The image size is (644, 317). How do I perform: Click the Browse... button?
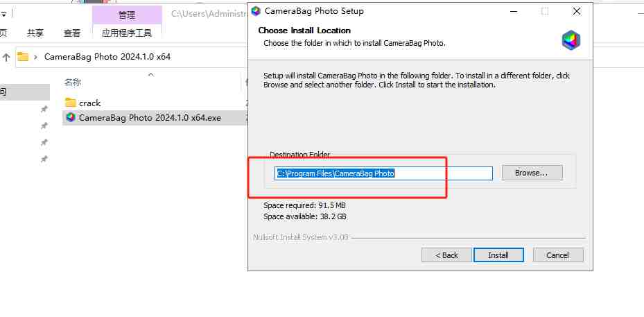pyautogui.click(x=532, y=173)
